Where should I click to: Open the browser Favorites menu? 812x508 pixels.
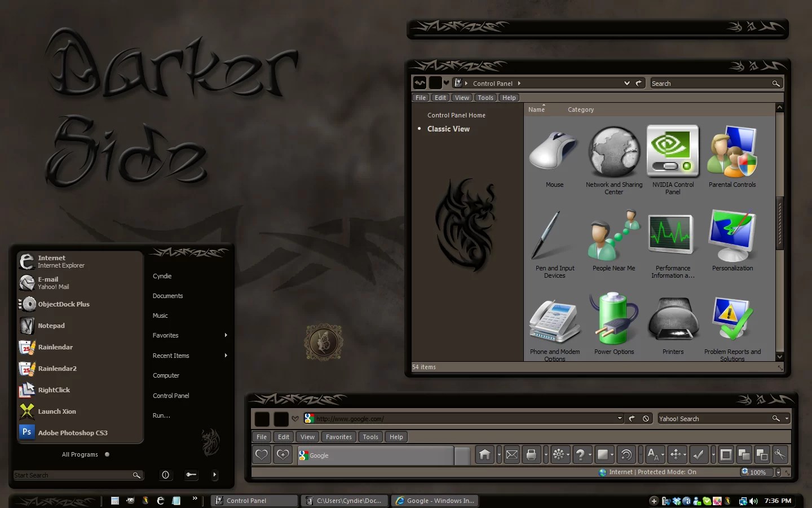[338, 437]
